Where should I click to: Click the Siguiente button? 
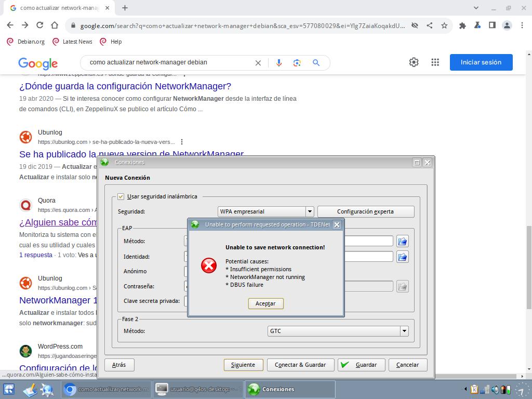tap(243, 365)
